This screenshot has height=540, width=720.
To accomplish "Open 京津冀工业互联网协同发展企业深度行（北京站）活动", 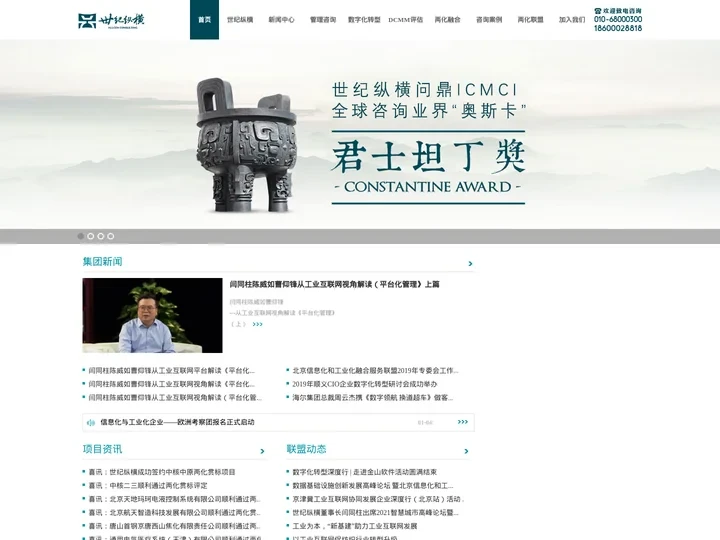I will click(378, 499).
